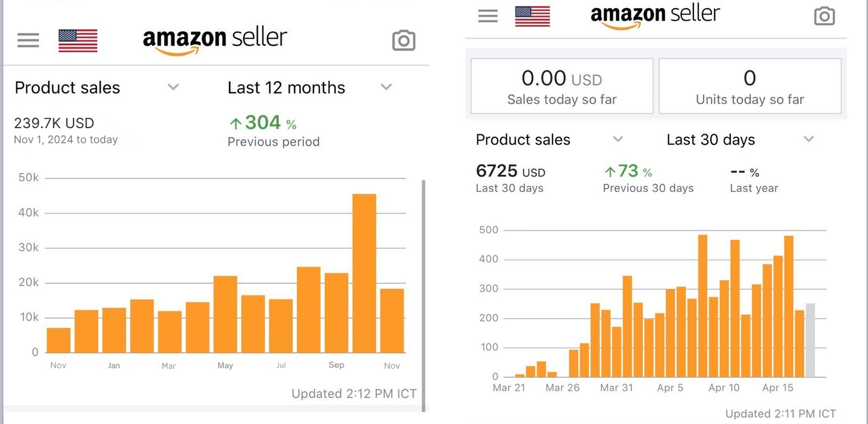The image size is (868, 424).
Task: Tap the US flag in left panel
Action: (78, 40)
